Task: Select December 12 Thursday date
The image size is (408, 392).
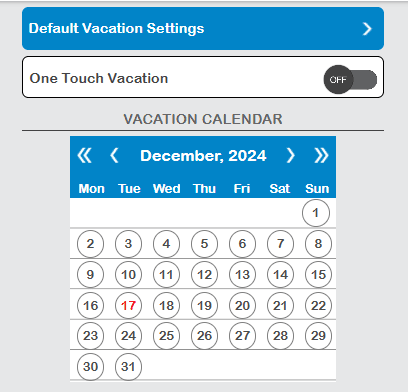Action: coord(204,275)
